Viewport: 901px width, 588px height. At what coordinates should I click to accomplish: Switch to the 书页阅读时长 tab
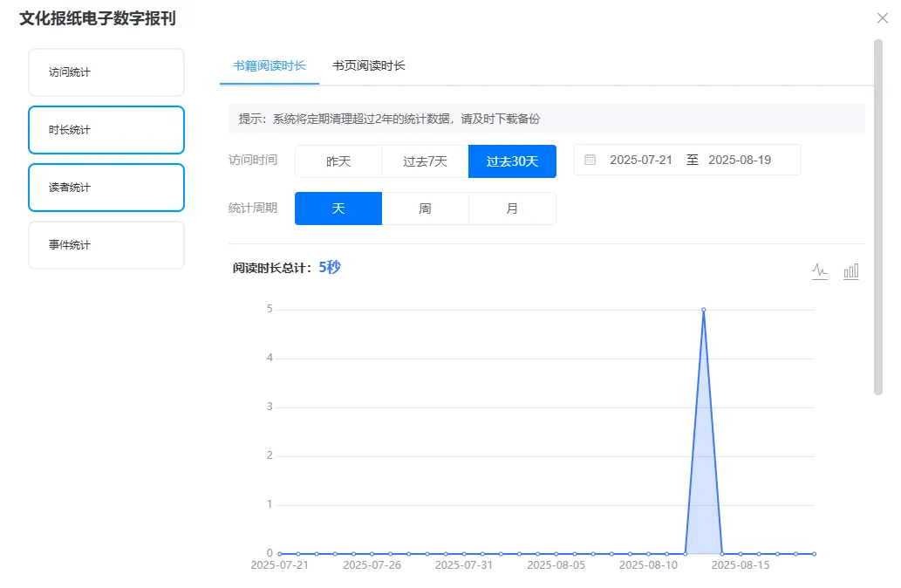369,65
